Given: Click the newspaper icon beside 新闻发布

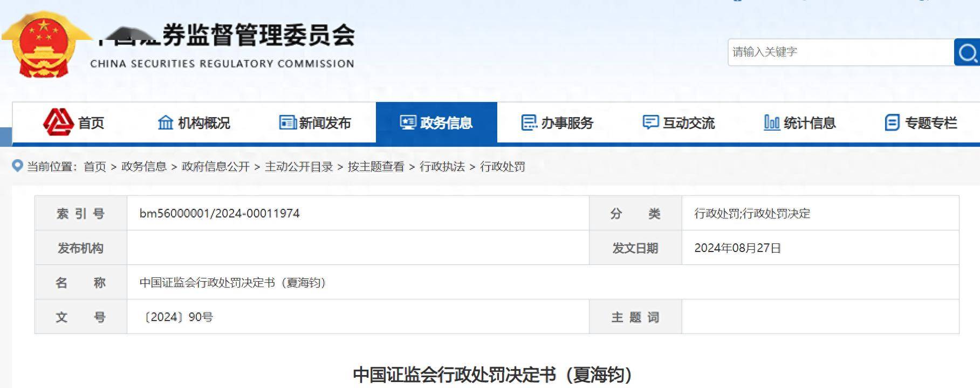Looking at the screenshot, I should coord(287,122).
